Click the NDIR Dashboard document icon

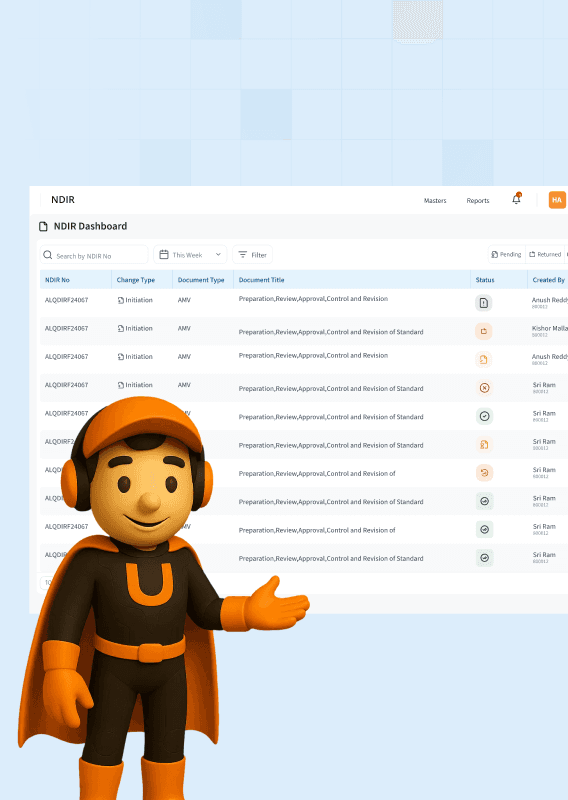coord(43,227)
